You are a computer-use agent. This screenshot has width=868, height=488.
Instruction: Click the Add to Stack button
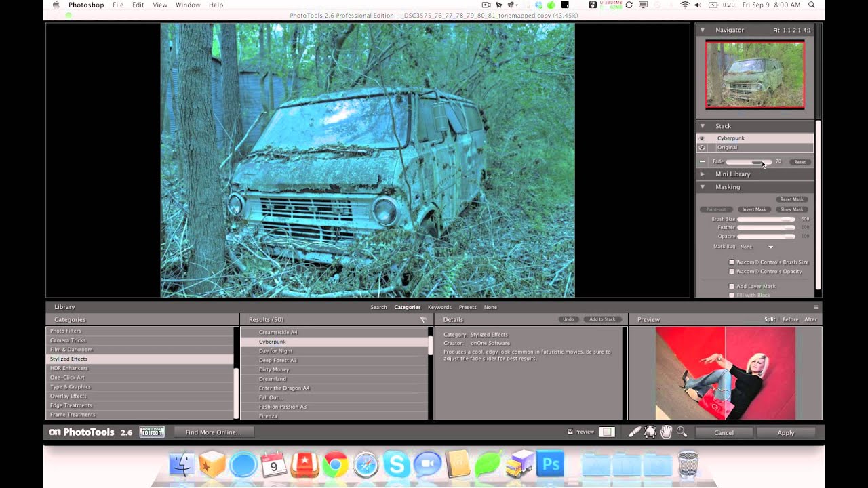coord(602,319)
